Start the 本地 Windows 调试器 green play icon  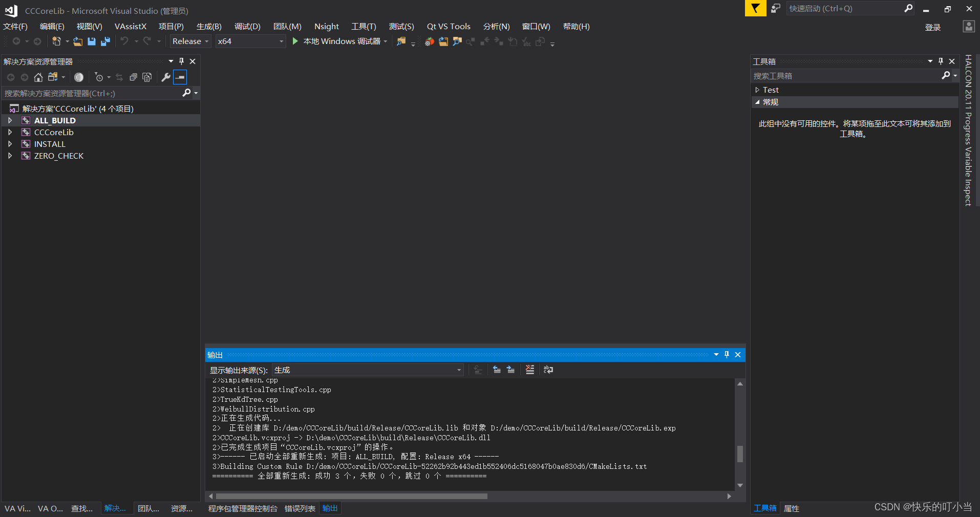pos(294,41)
